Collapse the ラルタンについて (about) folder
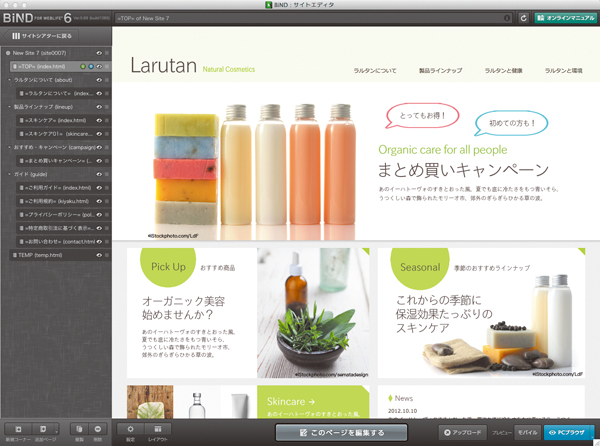600x446 pixels. (10, 80)
